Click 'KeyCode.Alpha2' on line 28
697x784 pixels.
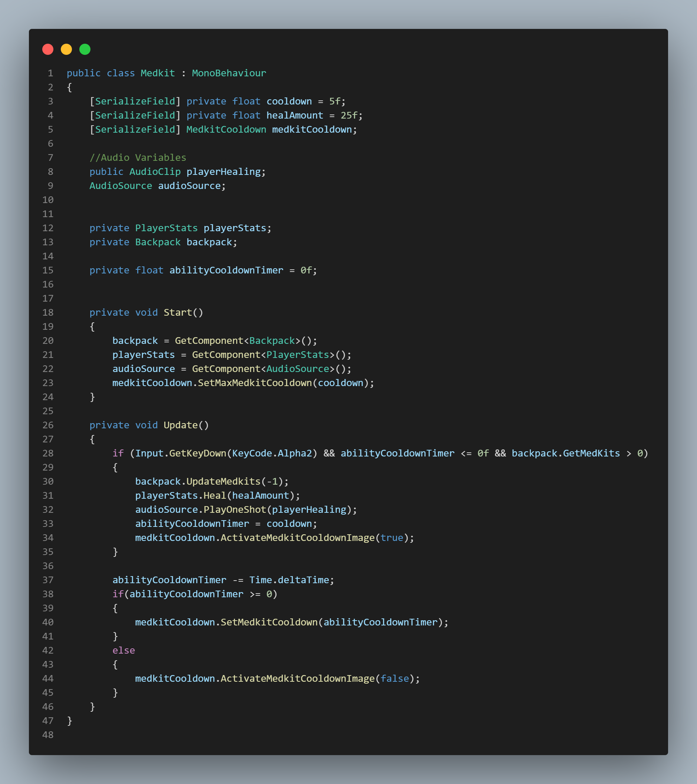pos(272,454)
